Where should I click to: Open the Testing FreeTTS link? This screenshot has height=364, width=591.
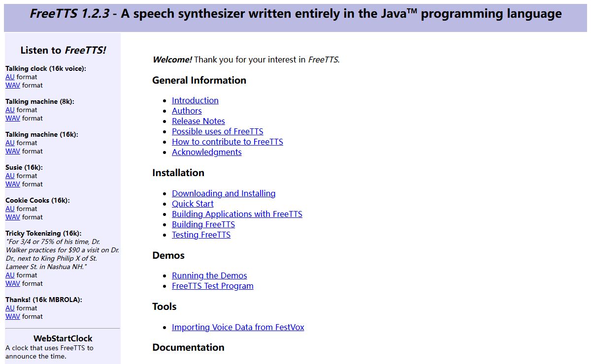(x=201, y=235)
